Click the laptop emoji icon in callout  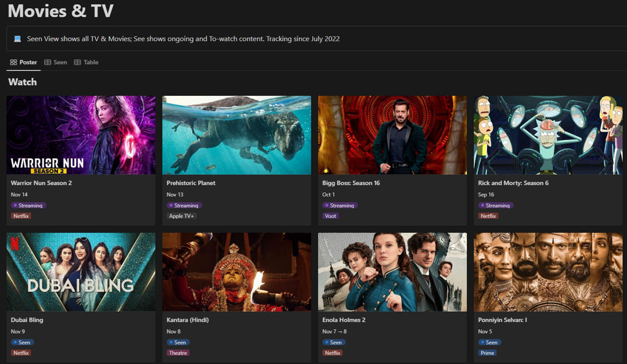pyautogui.click(x=17, y=39)
